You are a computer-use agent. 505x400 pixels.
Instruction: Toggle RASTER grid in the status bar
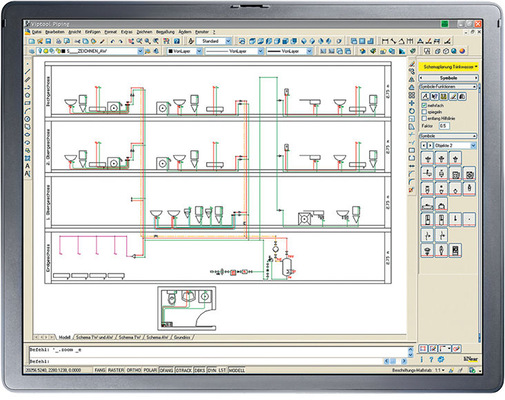pyautogui.click(x=116, y=370)
